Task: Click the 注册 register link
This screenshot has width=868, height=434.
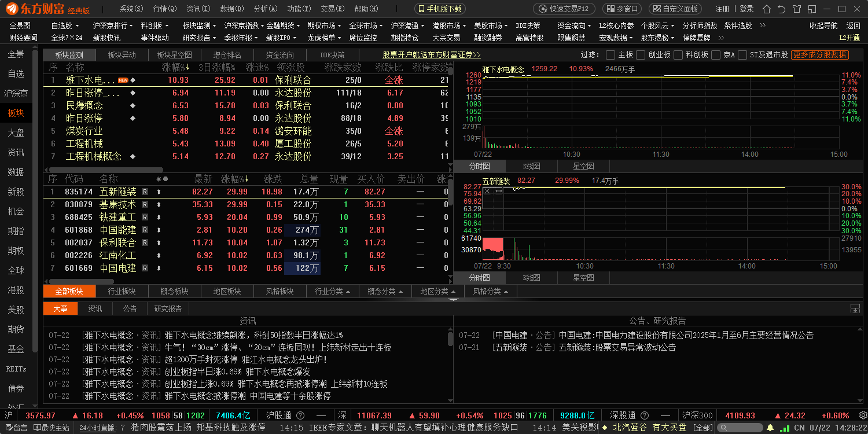Action: pos(722,9)
